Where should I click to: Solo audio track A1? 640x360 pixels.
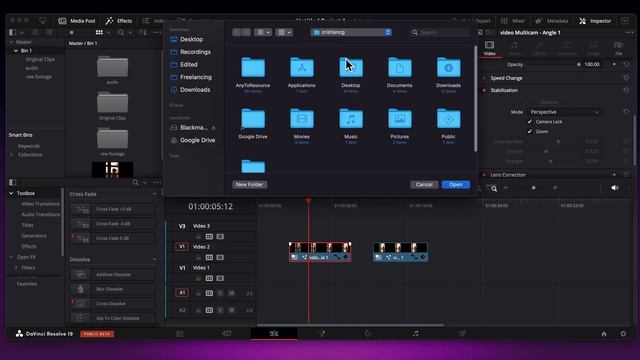click(220, 293)
